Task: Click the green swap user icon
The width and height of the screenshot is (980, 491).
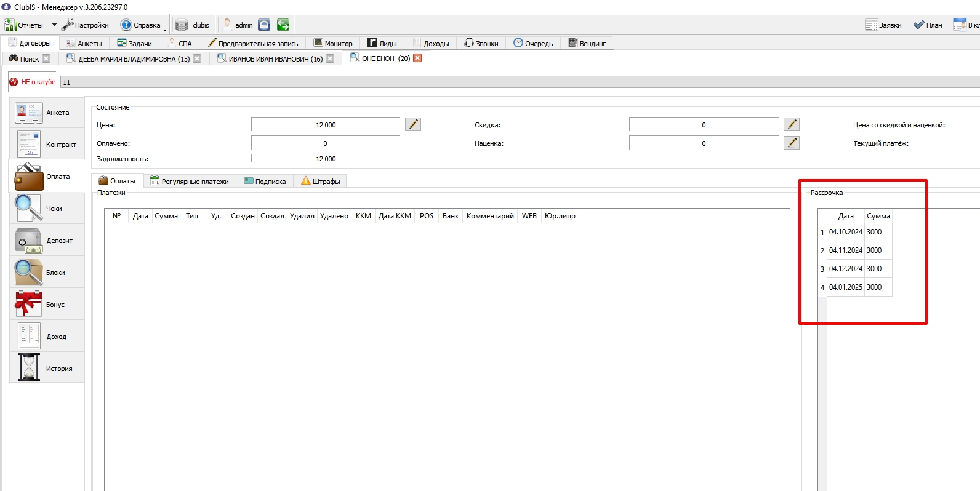Action: pos(283,25)
